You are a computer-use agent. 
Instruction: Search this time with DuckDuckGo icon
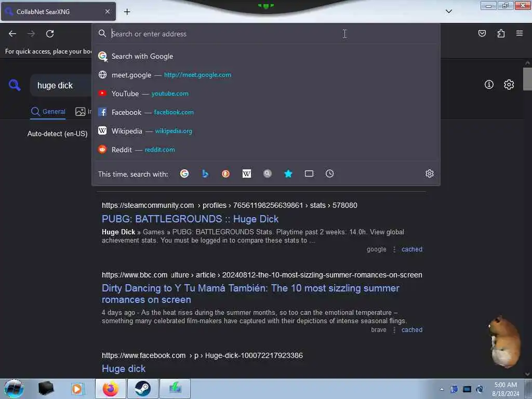click(225, 174)
